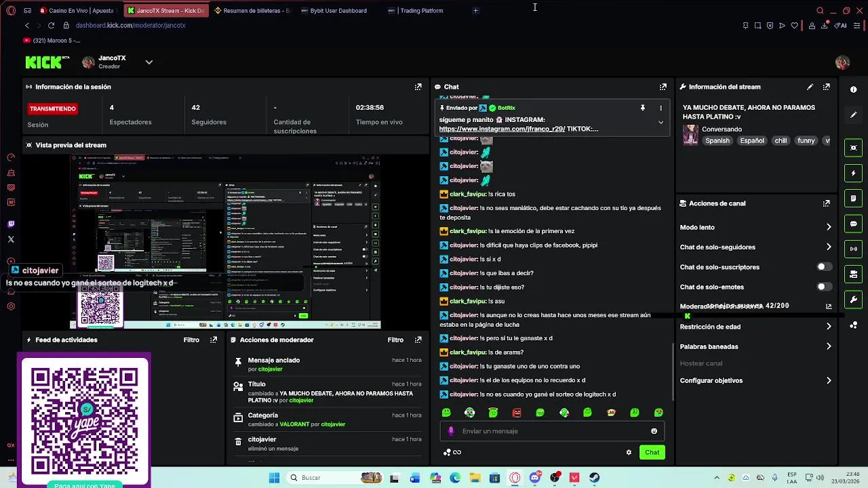Click the Windows Start button
Image resolution: width=868 pixels, height=488 pixels.
(x=274, y=478)
